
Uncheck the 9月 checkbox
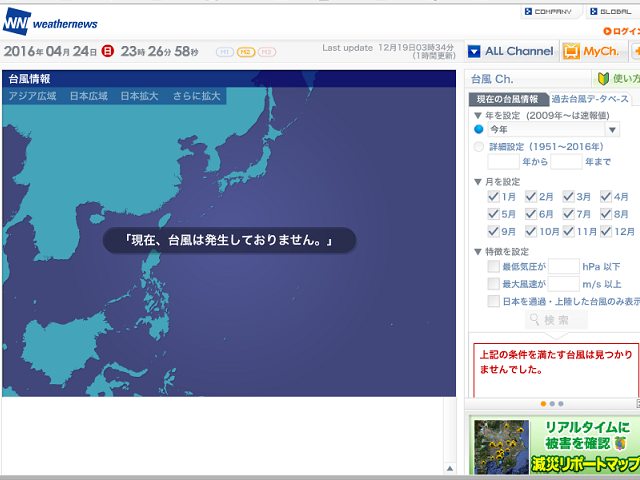[x=493, y=231]
